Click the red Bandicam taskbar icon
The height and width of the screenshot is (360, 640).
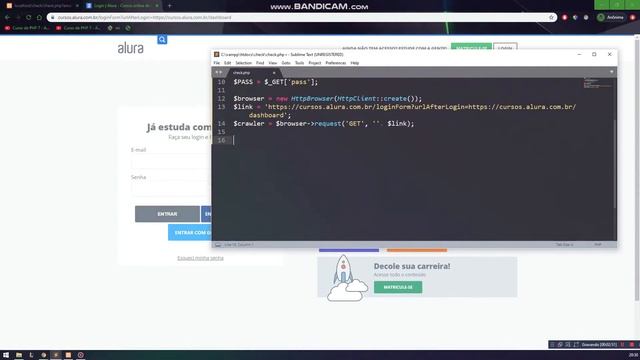click(x=81, y=355)
